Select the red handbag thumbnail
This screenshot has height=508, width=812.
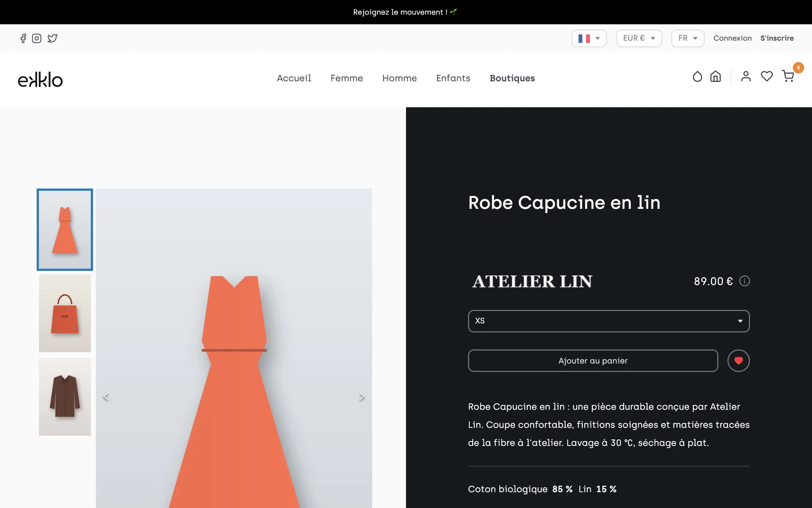(65, 313)
